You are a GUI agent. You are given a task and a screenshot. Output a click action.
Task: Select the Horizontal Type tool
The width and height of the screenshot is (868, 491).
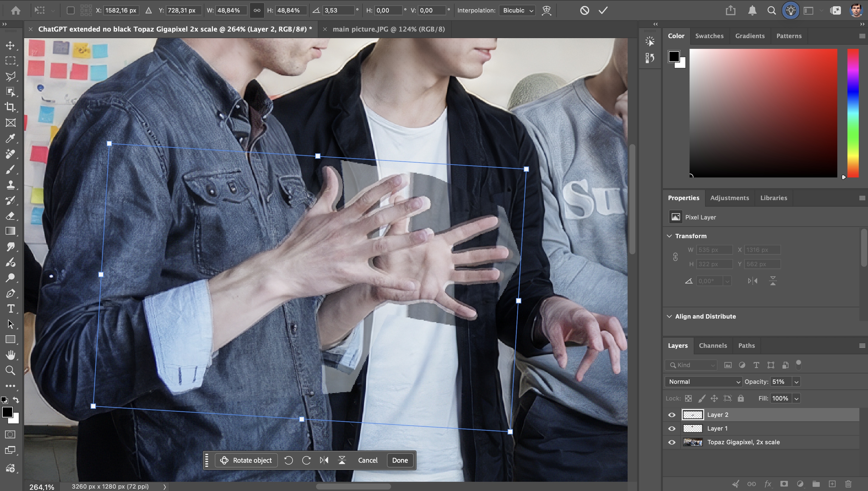(10, 308)
